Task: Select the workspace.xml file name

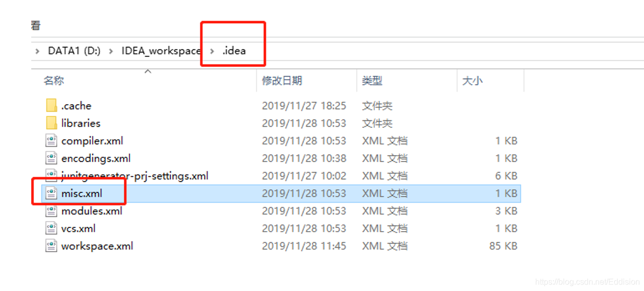Action: pos(97,246)
